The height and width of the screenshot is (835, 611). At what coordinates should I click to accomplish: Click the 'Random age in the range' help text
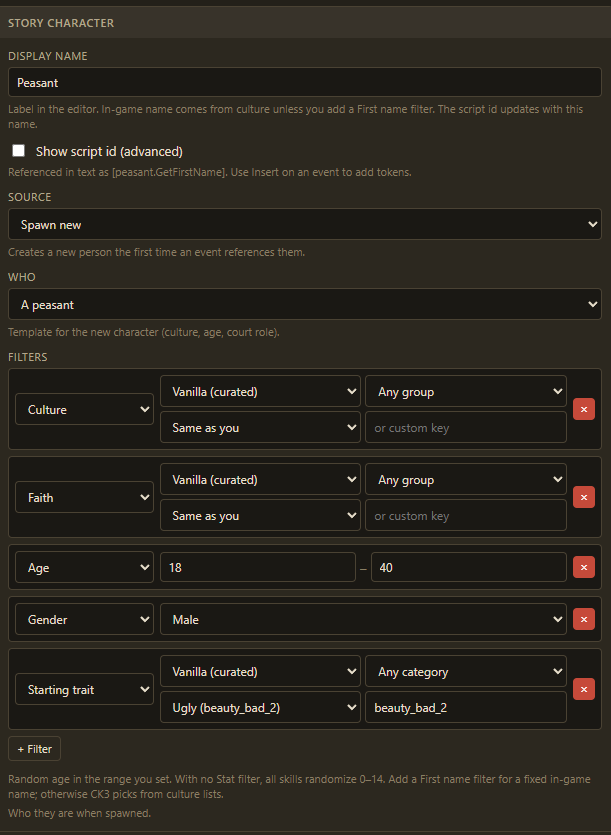[299, 786]
